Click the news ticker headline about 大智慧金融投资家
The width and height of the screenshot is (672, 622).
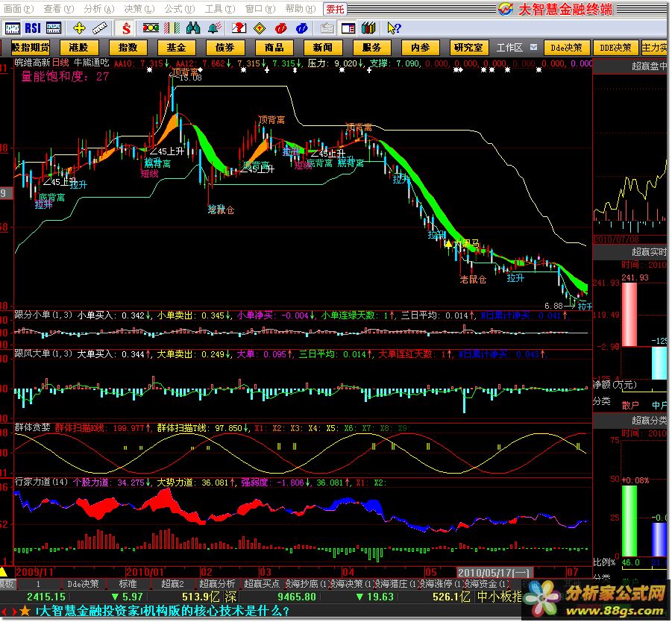(x=163, y=612)
